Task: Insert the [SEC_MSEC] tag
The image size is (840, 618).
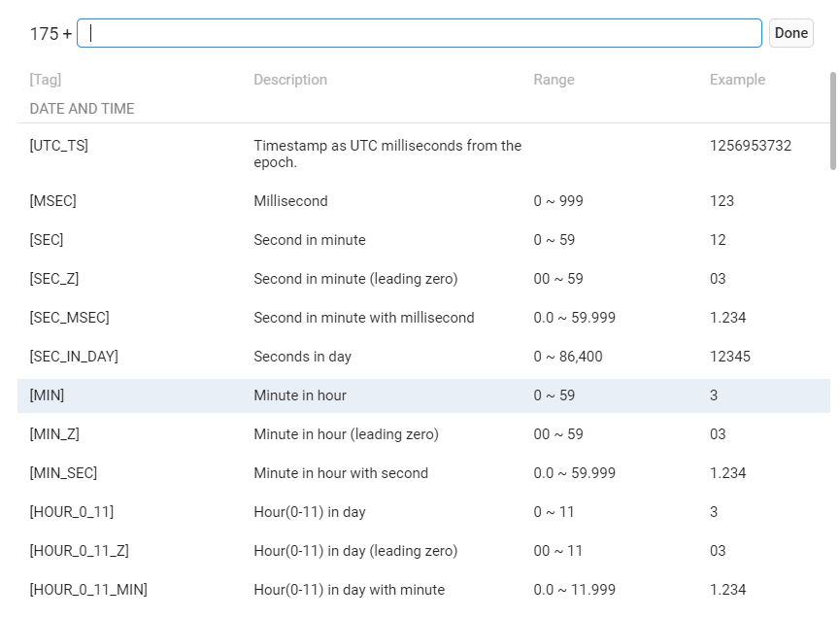Action: pos(70,318)
